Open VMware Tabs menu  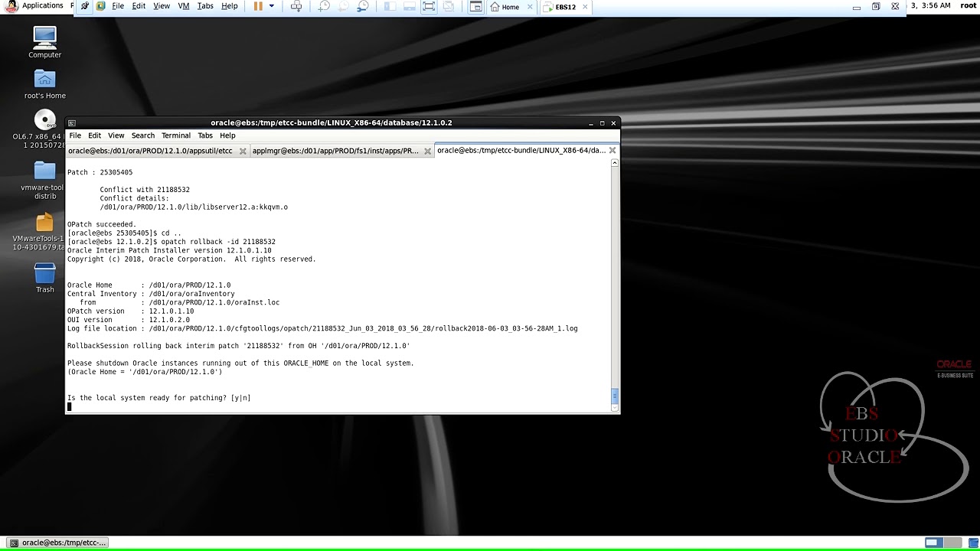pos(205,6)
